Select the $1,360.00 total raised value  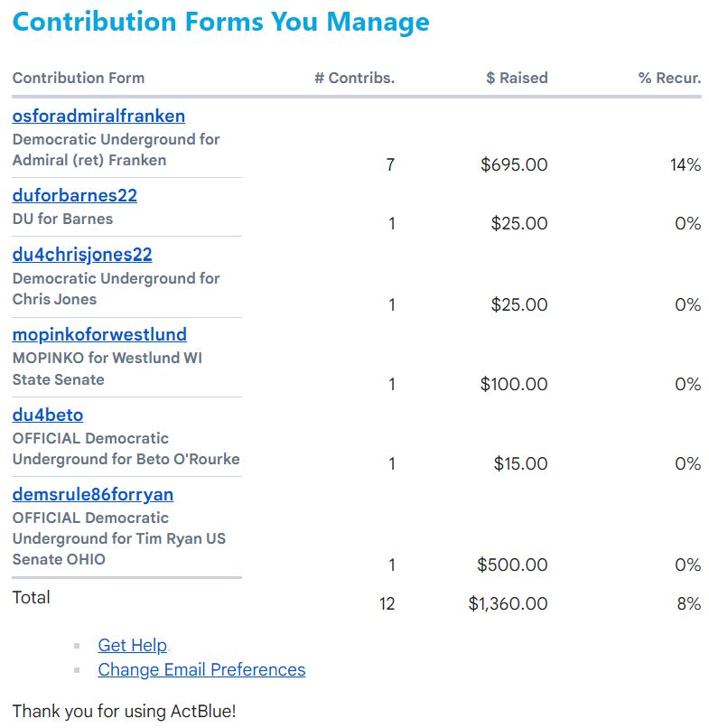point(508,603)
